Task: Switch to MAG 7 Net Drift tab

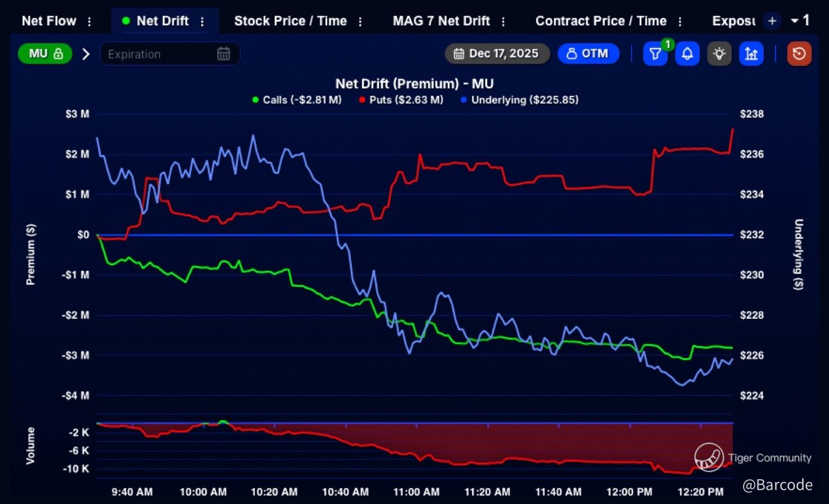Action: click(x=442, y=21)
